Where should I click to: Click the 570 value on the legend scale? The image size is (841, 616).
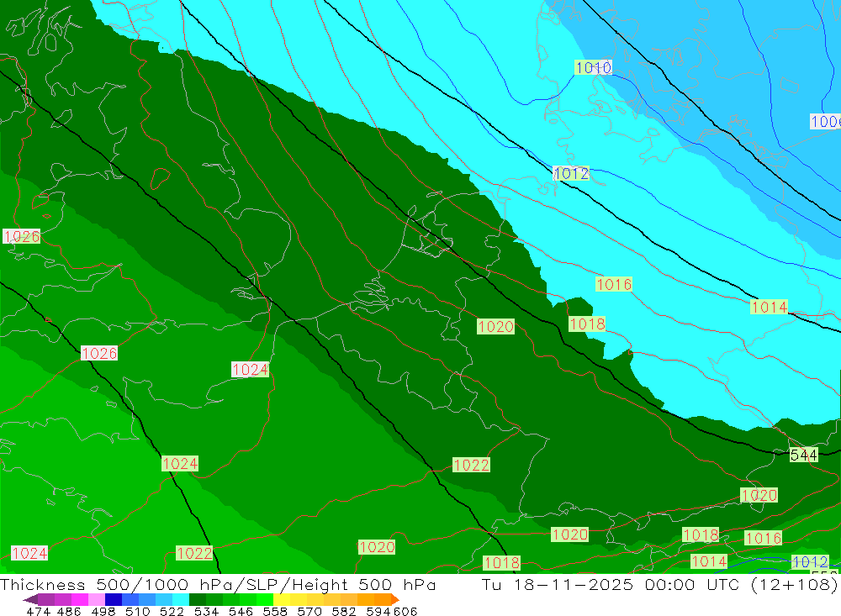pos(309,611)
